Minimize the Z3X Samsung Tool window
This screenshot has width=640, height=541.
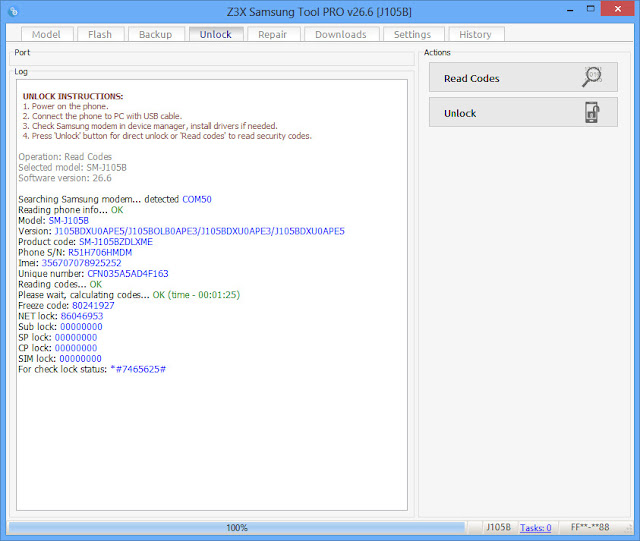click(x=570, y=9)
